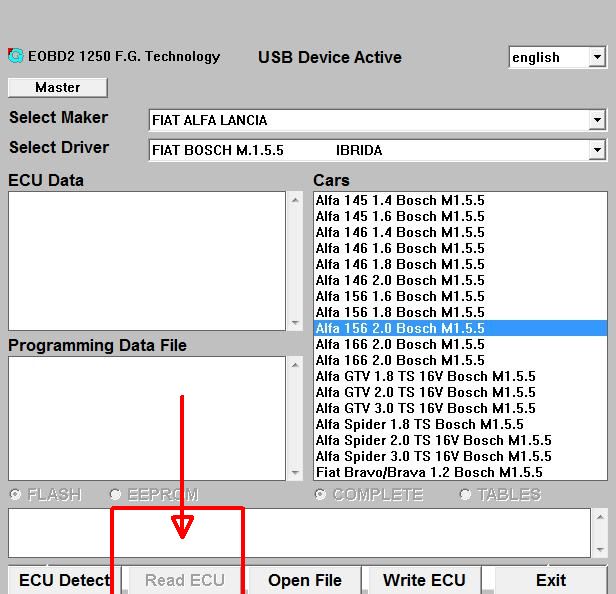Click the Master button

click(57, 87)
